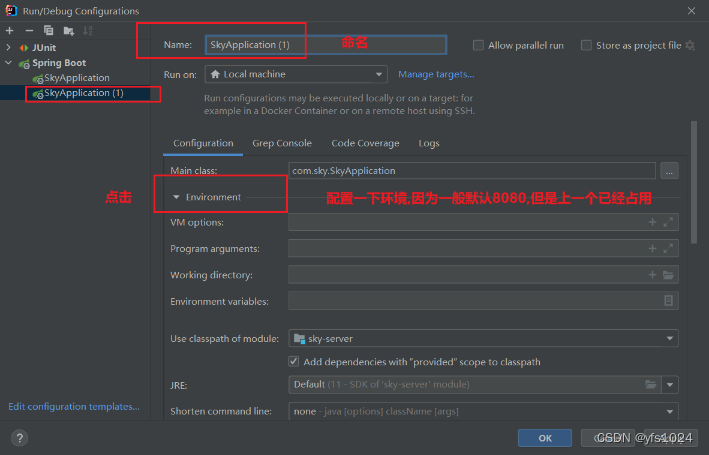The width and height of the screenshot is (709, 455).
Task: Open the JRE dropdown arrow
Action: 670,384
